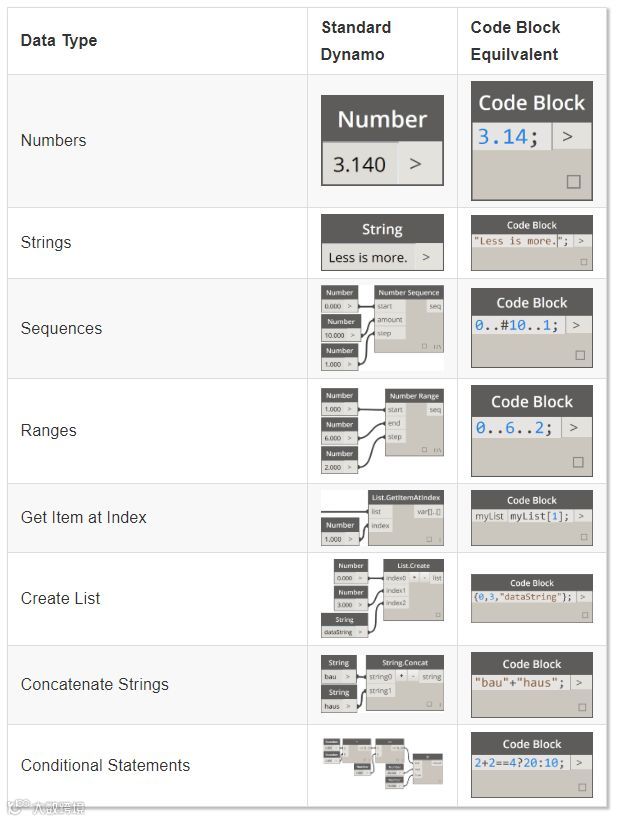Click the seq output port on Number Sequence
The width and height of the screenshot is (641, 821).
(x=435, y=306)
